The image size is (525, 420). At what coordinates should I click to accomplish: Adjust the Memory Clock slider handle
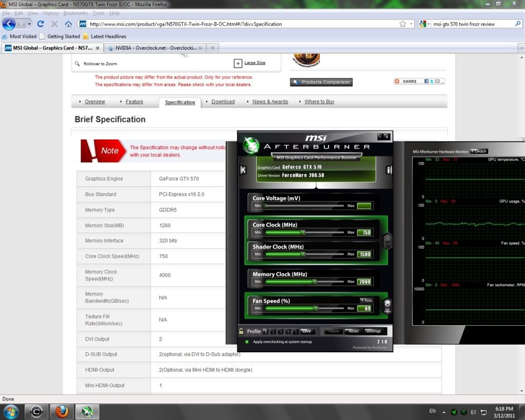point(314,282)
